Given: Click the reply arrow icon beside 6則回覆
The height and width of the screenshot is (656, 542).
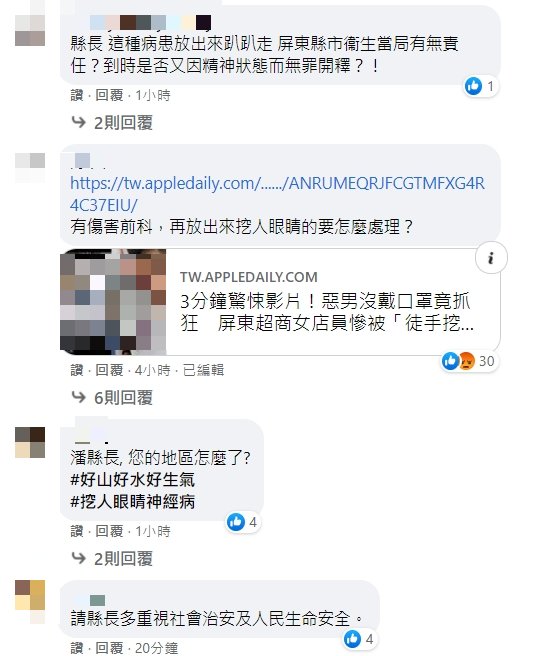Looking at the screenshot, I should tap(79, 397).
